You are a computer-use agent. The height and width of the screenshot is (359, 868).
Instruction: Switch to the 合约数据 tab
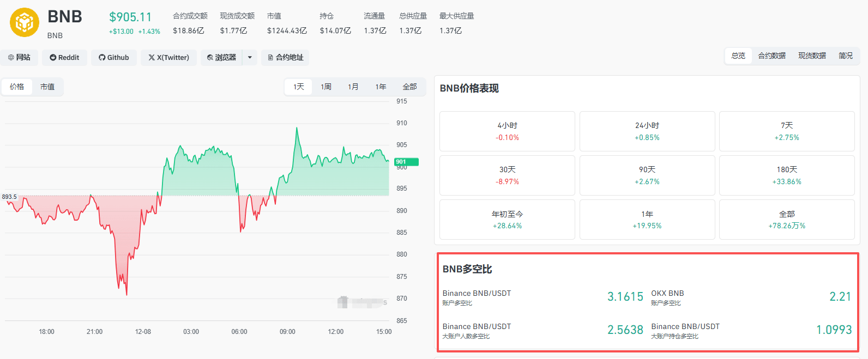click(x=772, y=56)
